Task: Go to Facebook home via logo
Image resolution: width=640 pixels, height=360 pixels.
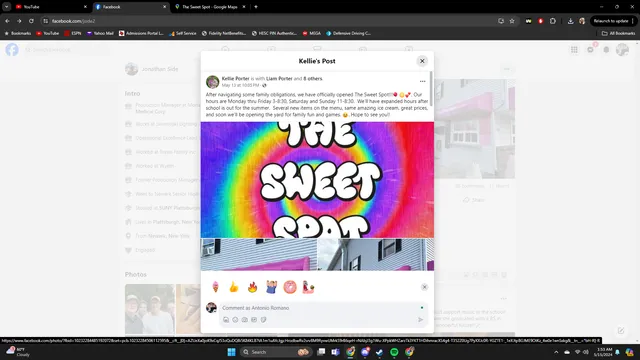Action: point(12,50)
